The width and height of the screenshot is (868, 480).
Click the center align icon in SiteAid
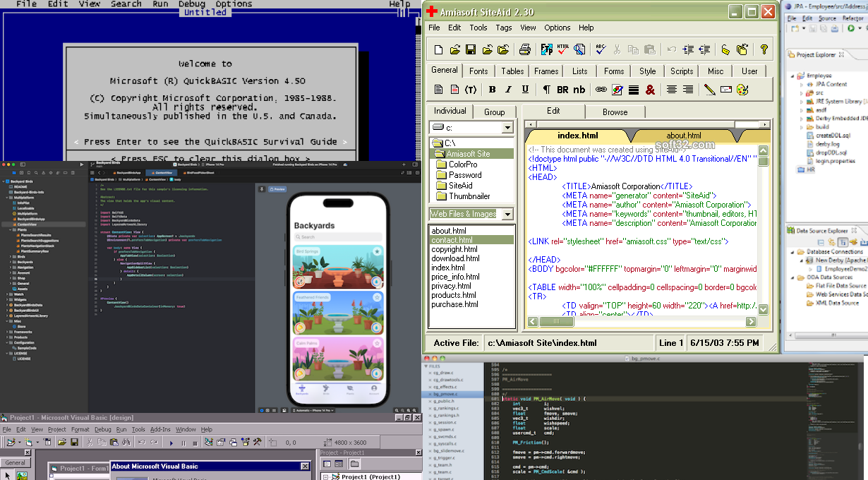point(671,90)
